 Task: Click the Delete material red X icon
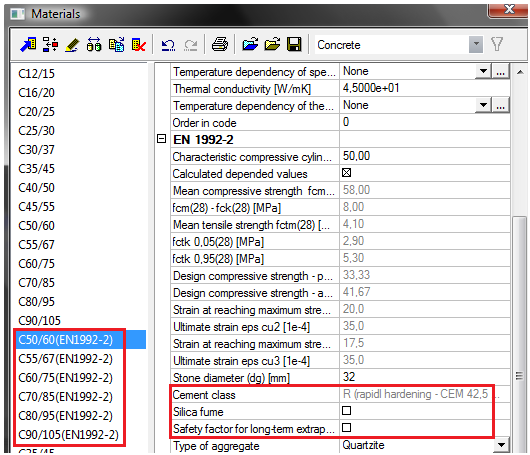point(139,45)
